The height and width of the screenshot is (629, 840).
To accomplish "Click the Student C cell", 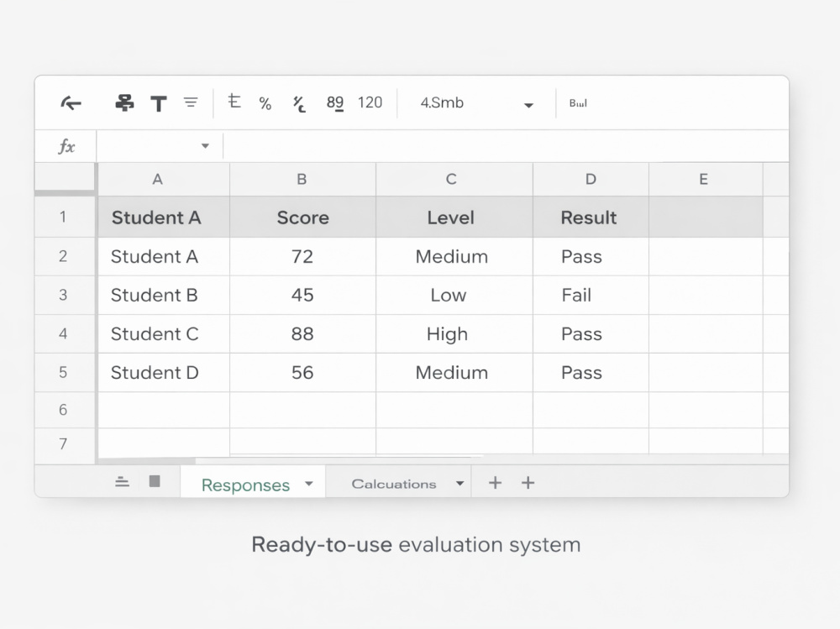I will tap(164, 333).
